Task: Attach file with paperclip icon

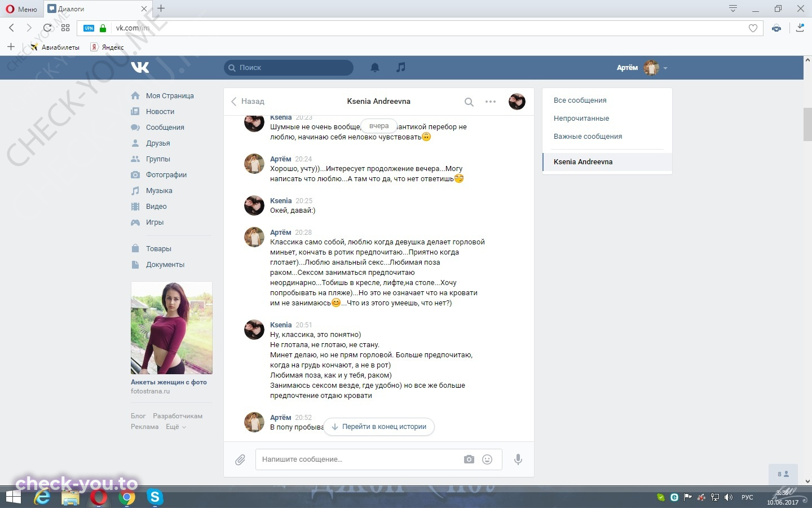Action: coord(240,460)
